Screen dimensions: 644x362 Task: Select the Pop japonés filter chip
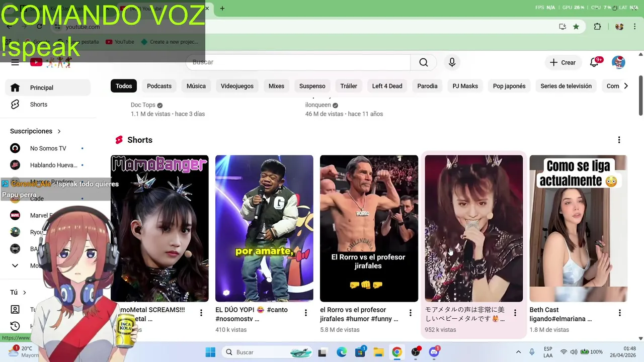[x=509, y=86]
